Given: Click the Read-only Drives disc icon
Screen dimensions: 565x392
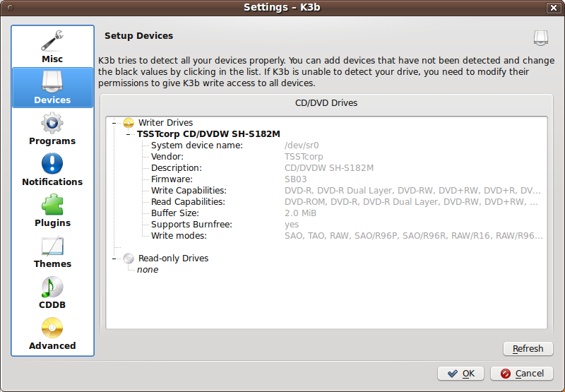Looking at the screenshot, I should pyautogui.click(x=129, y=259).
